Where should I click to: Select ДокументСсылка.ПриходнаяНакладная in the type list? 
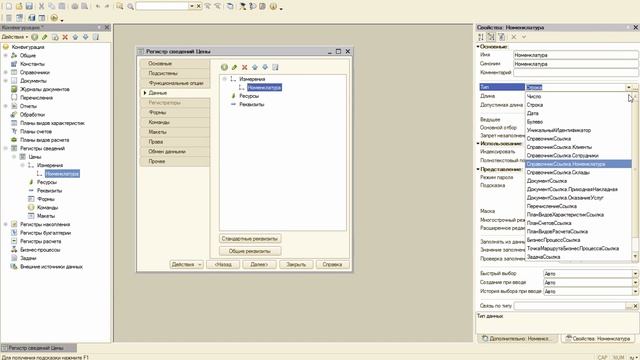click(x=578, y=189)
